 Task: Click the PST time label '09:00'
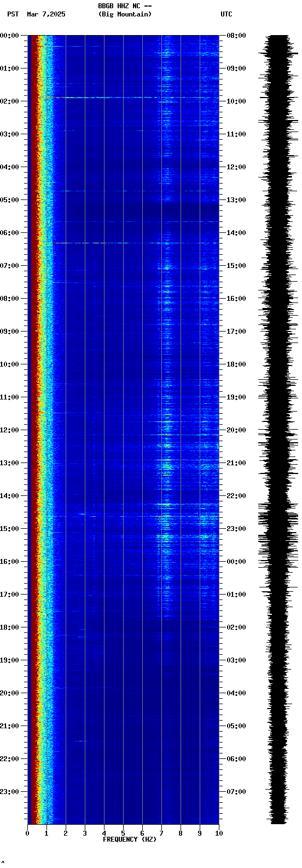pyautogui.click(x=10, y=332)
